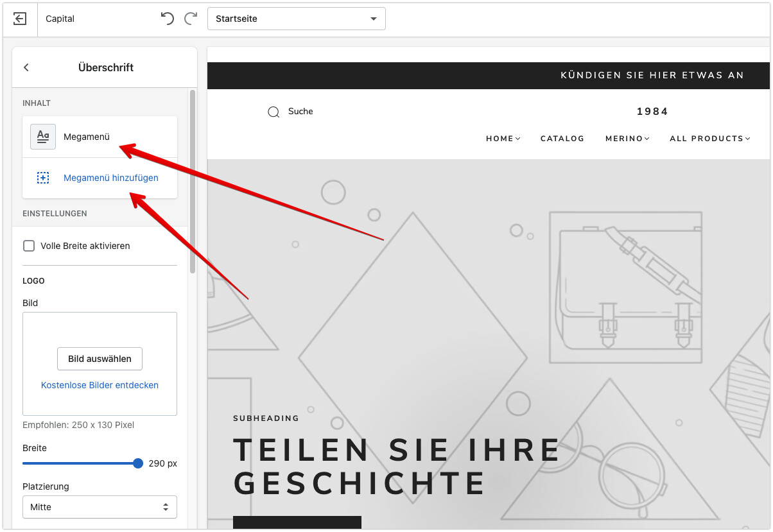Image resolution: width=773 pixels, height=532 pixels.
Task: Undo the last change
Action: point(168,19)
